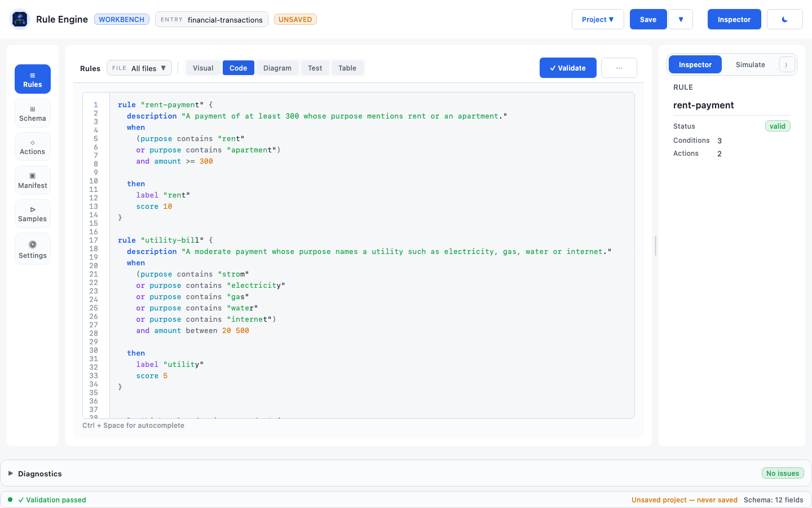Screen dimensions: 812x508
Task: Click the rule "utility-bill" line in code
Action: (165, 240)
